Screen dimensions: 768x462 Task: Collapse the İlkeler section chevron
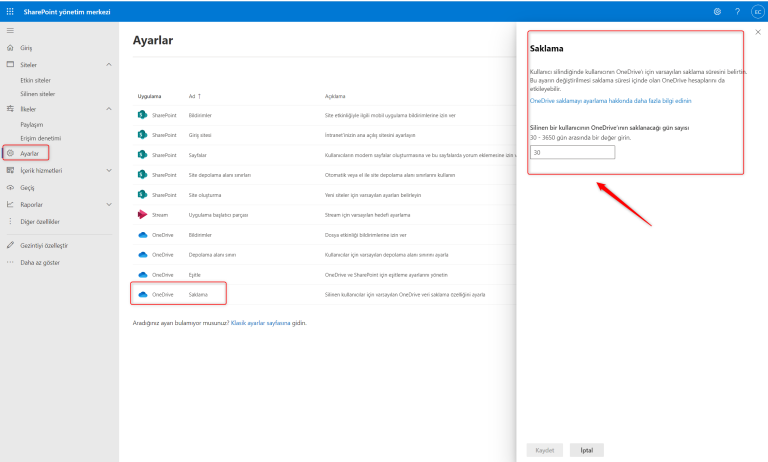pos(108,108)
